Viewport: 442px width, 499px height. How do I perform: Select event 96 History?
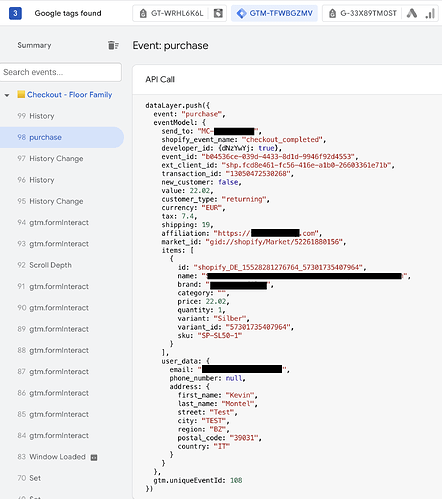click(x=62, y=180)
